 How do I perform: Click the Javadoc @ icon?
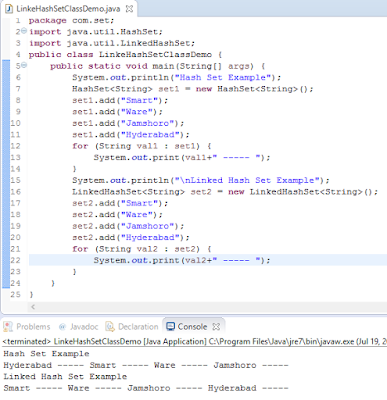click(62, 327)
